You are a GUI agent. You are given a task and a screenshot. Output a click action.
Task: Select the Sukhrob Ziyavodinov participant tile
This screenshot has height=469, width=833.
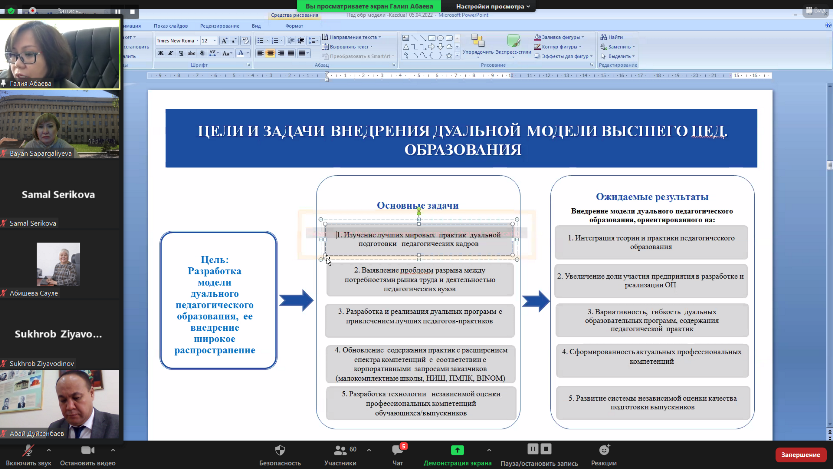pos(60,334)
